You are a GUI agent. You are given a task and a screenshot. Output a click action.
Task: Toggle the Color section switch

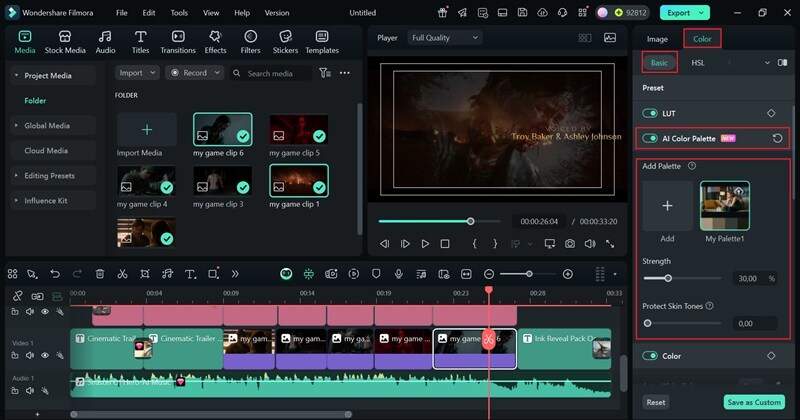pyautogui.click(x=650, y=356)
